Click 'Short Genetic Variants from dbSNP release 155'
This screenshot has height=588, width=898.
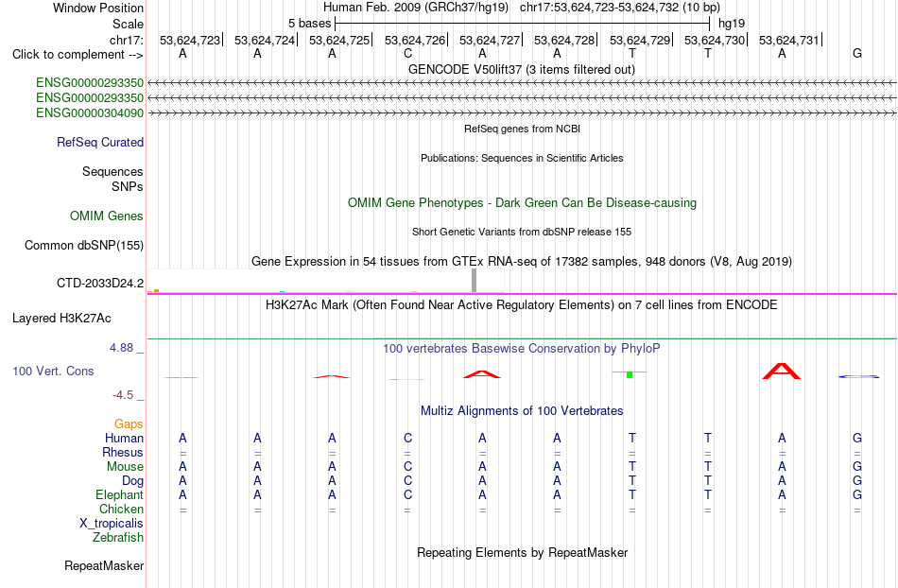click(x=522, y=232)
